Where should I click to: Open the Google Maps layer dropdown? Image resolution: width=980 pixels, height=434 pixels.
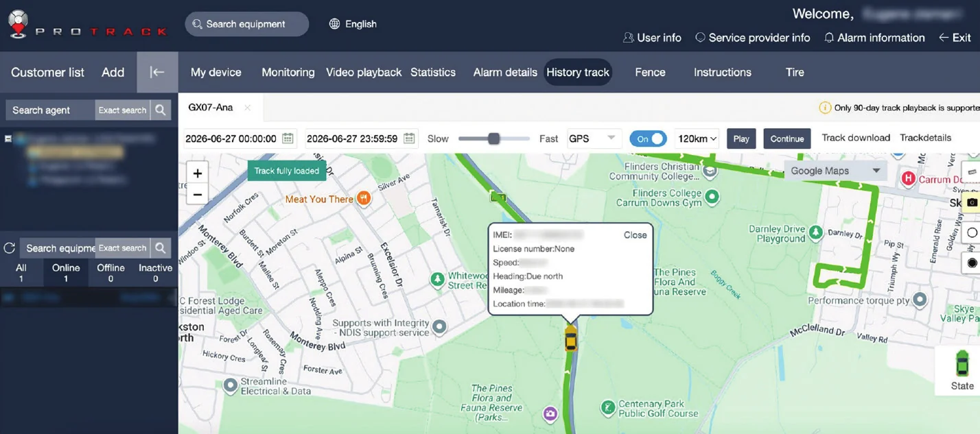pos(835,171)
